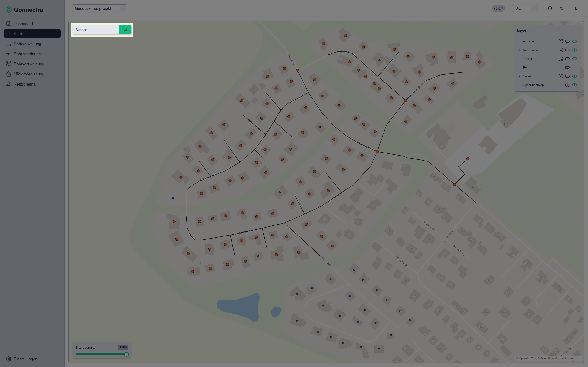This screenshot has width=588, height=367.
Task: Go to Mikrorohrplanung in the sidebar
Action: pyautogui.click(x=29, y=74)
